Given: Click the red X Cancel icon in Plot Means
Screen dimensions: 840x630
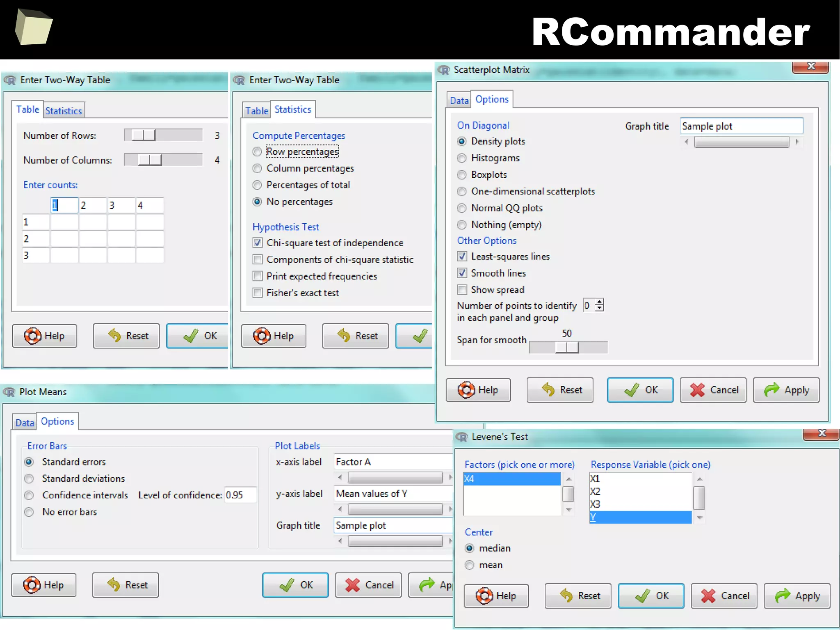Looking at the screenshot, I should (352, 585).
